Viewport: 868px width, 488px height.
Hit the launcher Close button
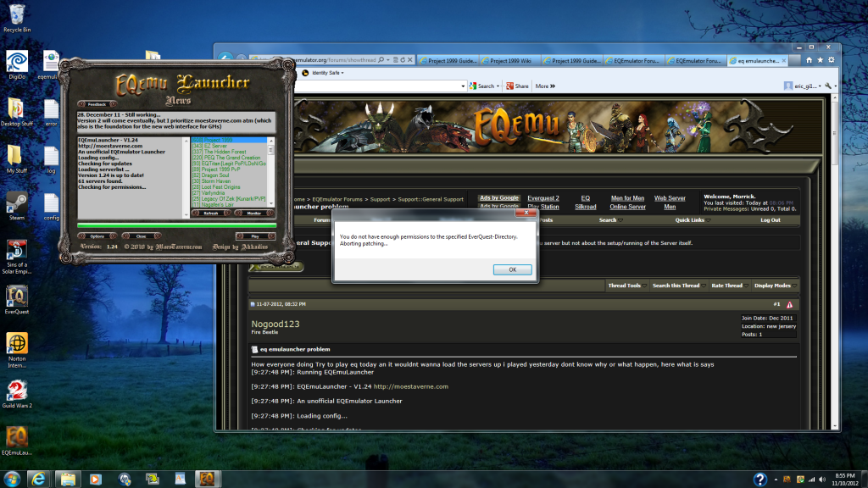click(142, 236)
